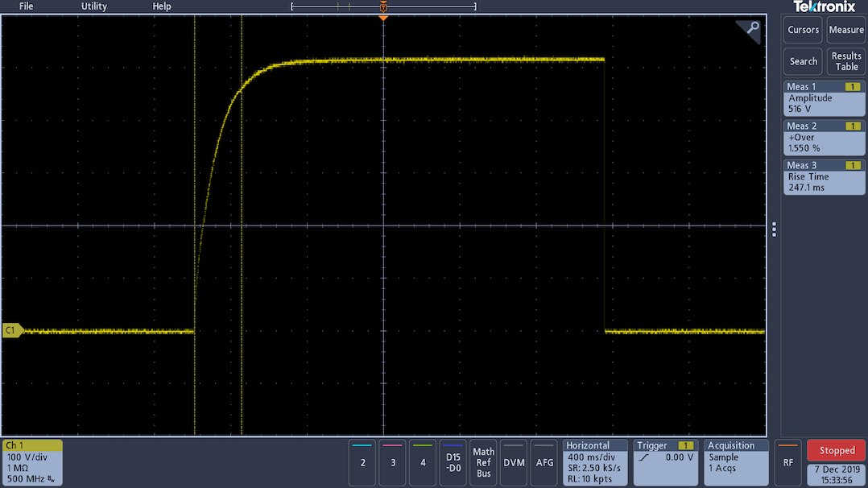The width and height of the screenshot is (868, 488).
Task: Turn on channel 4
Action: pyautogui.click(x=423, y=462)
